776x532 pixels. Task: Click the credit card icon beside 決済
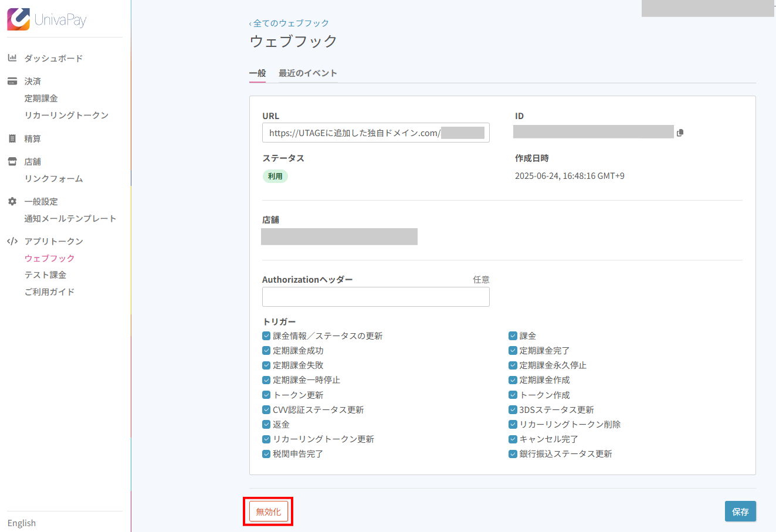pyautogui.click(x=12, y=81)
